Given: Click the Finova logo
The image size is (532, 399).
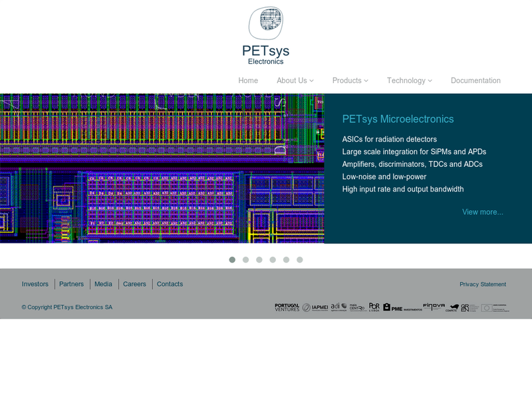Looking at the screenshot, I should 434,307.
